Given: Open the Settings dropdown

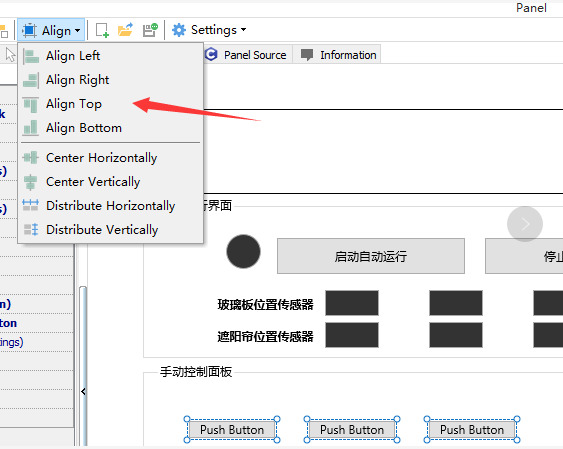Looking at the screenshot, I should pyautogui.click(x=209, y=30).
